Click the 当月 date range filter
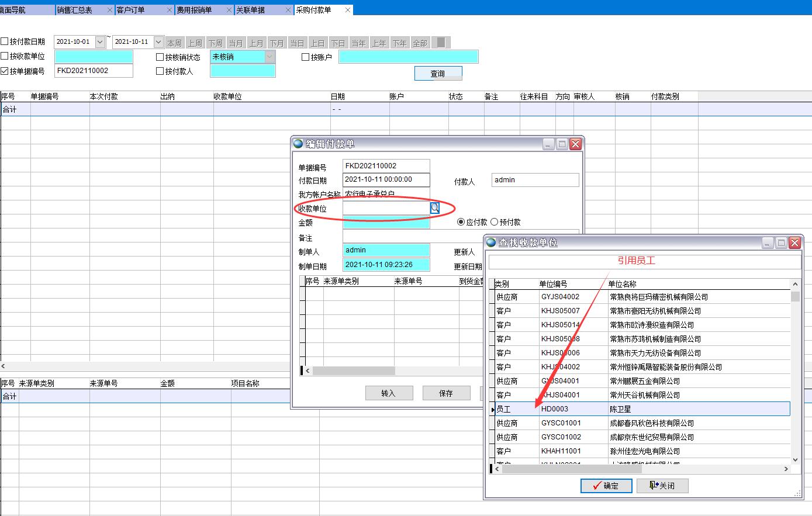Image resolution: width=812 pixels, height=516 pixels. [236, 41]
